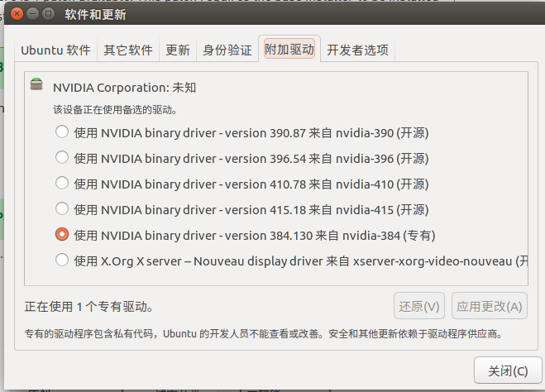The width and height of the screenshot is (545, 392).
Task: Click the NVIDIA Corporation: 未知 heading
Action: 124,88
